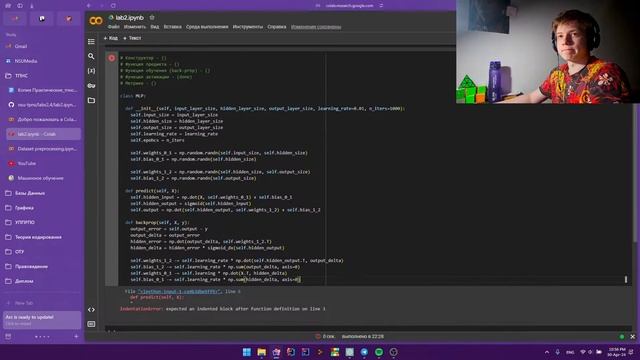Open first pinned tab in Arc sidebar
This screenshot has width=640, height=360.
(x=16, y=19)
